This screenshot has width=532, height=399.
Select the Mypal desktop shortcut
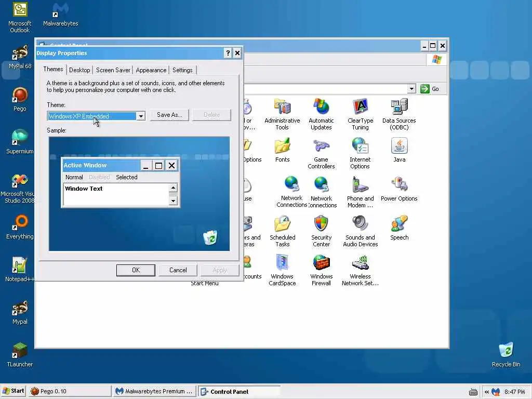[20, 312]
